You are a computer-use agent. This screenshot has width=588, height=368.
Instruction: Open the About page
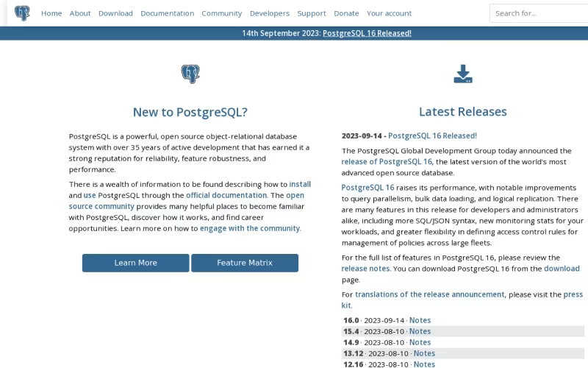pos(80,13)
